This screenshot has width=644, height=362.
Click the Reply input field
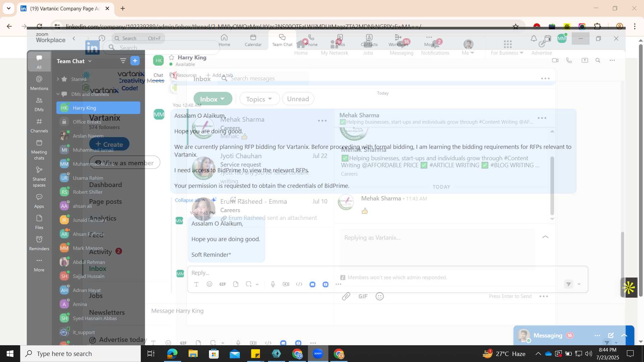[x=387, y=273]
